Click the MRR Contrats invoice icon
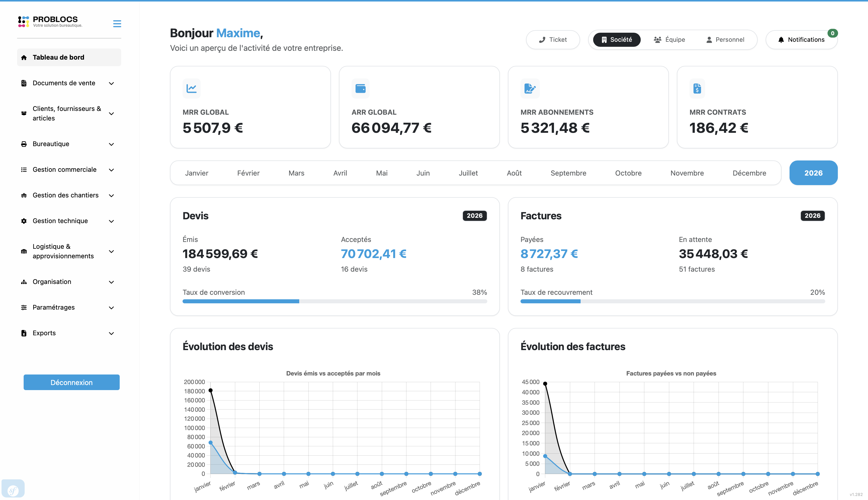This screenshot has width=868, height=500. (x=697, y=88)
